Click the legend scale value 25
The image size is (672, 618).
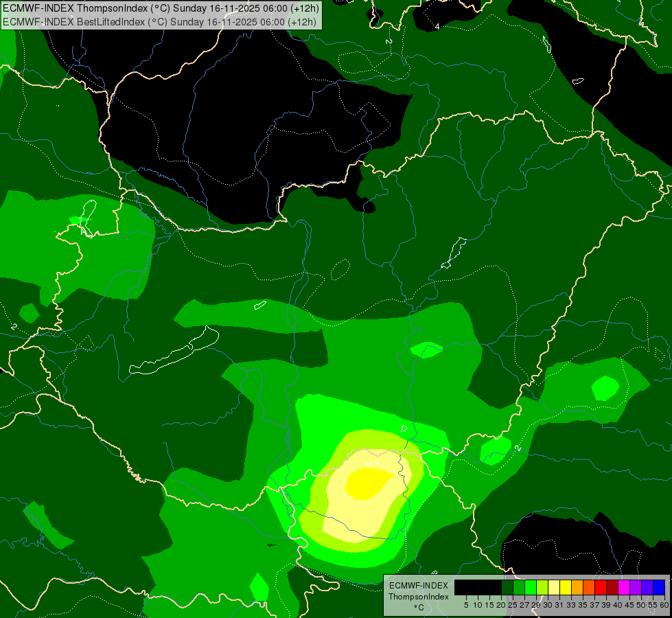513,605
